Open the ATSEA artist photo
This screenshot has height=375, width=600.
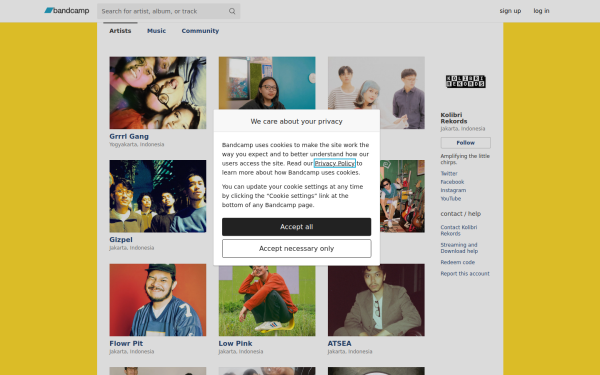(x=376, y=300)
